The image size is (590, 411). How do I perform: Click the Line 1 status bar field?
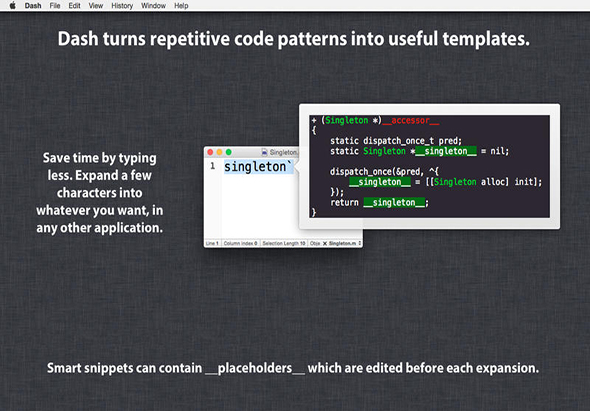pos(212,244)
